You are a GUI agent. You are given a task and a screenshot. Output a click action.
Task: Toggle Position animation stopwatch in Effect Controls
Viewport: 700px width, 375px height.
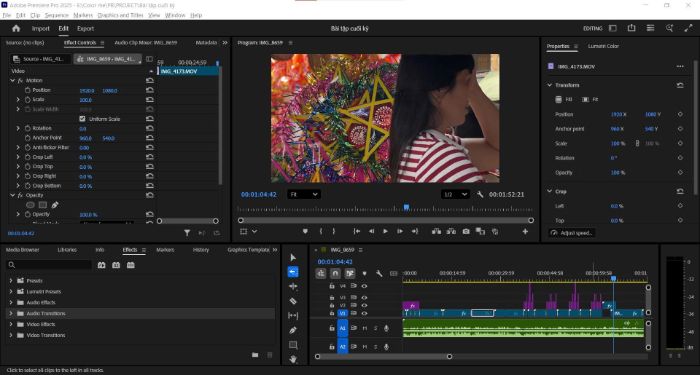coord(28,90)
